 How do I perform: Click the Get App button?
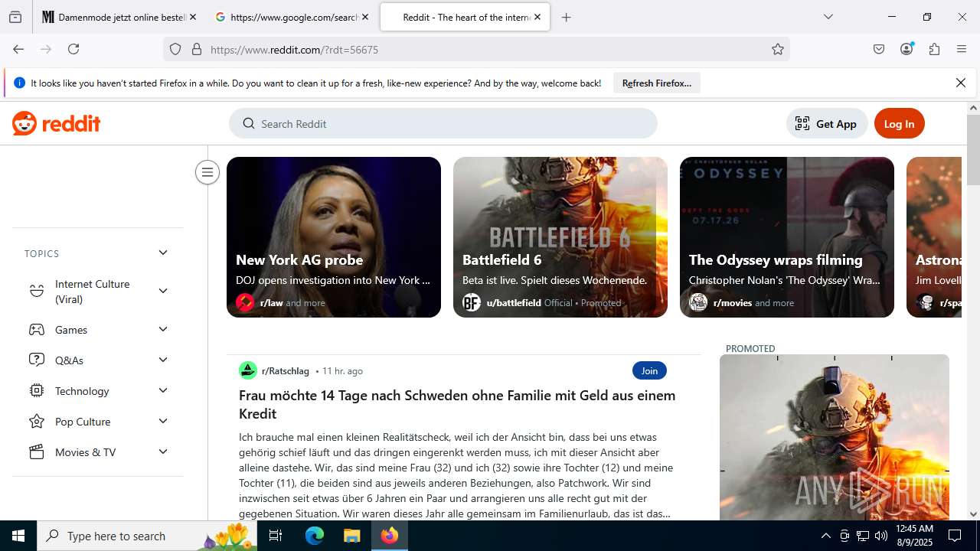pos(826,123)
